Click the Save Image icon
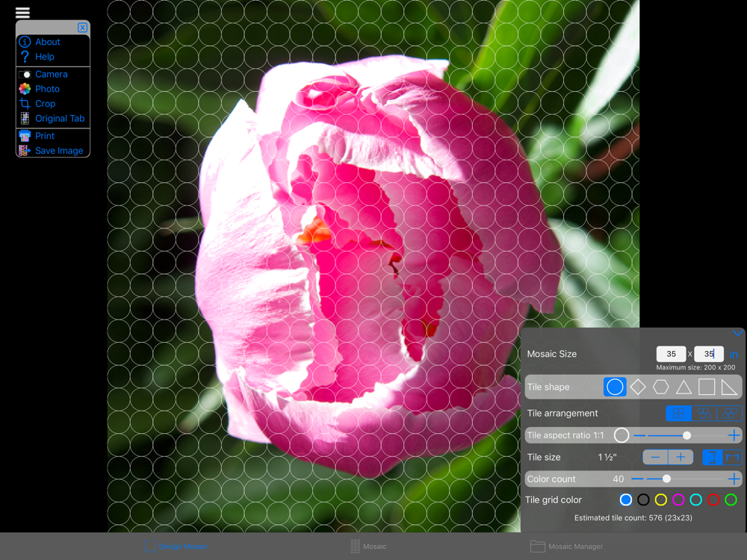The width and height of the screenshot is (747, 560). (x=25, y=151)
